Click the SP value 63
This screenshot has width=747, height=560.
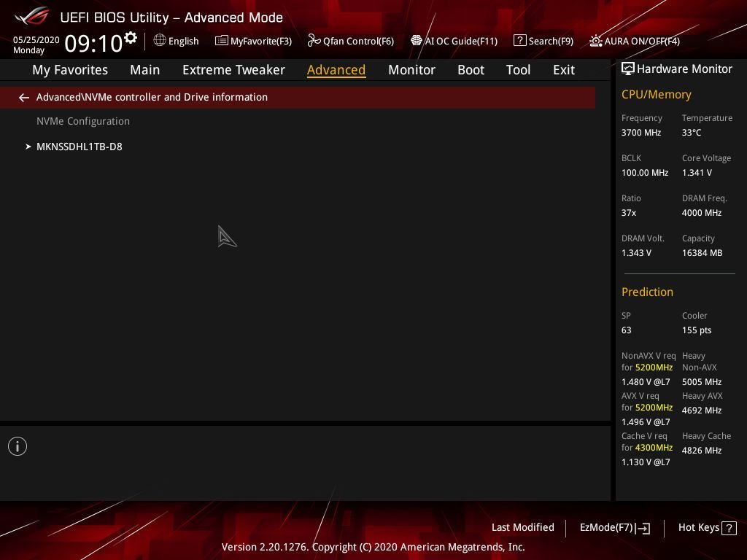click(x=626, y=330)
